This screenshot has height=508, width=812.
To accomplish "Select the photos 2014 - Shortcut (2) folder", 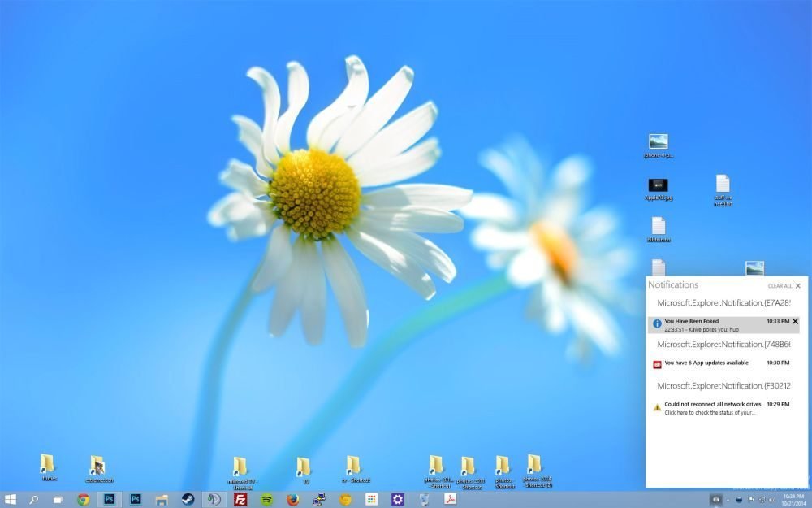I will pyautogui.click(x=538, y=471).
